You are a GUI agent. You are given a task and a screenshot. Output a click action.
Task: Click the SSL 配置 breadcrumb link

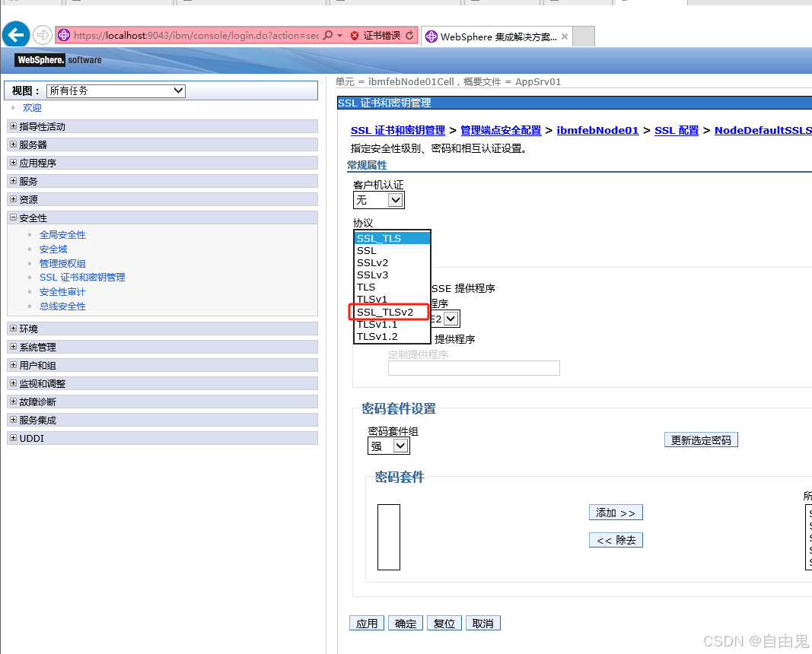[677, 130]
